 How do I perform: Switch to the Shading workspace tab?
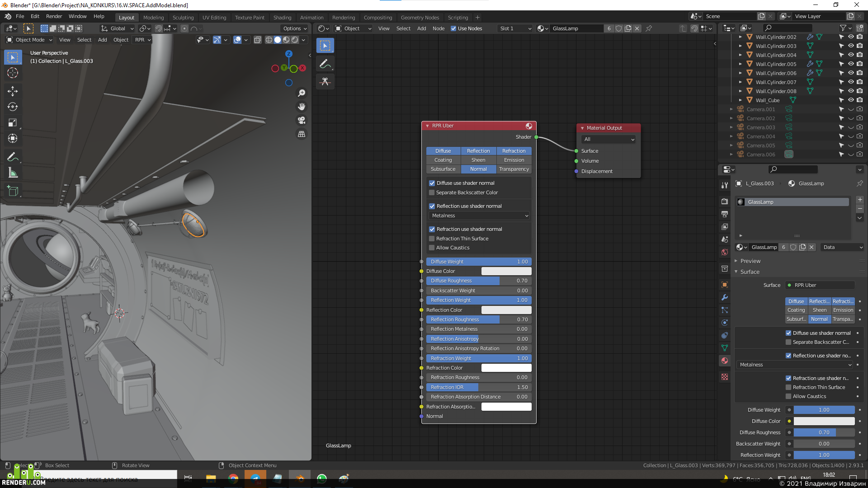pyautogui.click(x=282, y=18)
